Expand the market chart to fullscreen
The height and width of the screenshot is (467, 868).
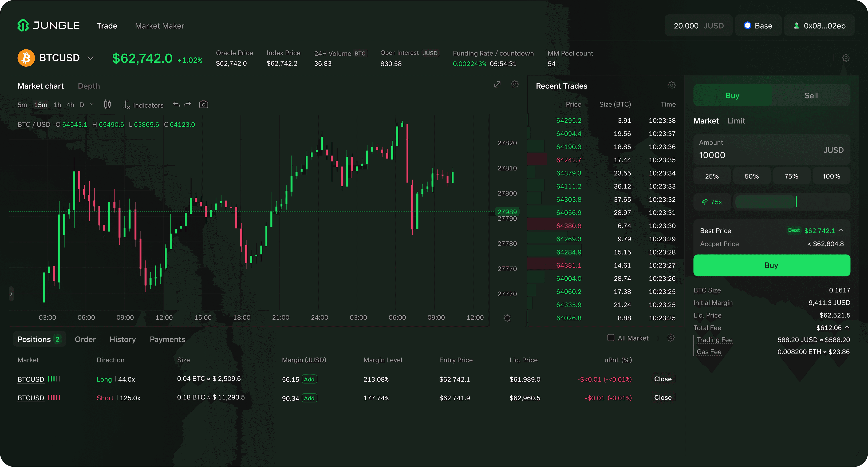[x=497, y=85]
